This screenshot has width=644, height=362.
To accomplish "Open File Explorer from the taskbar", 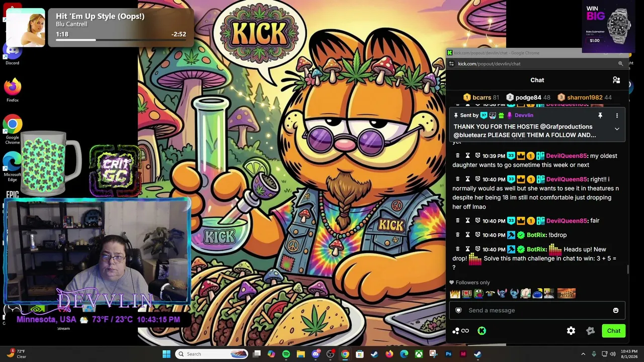I will [x=300, y=354].
